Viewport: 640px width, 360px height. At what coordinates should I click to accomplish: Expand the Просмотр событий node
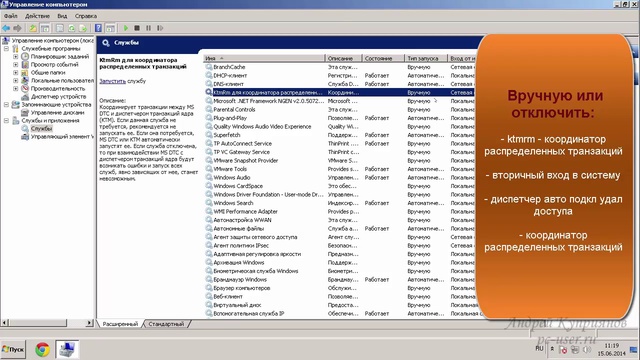click(16, 64)
